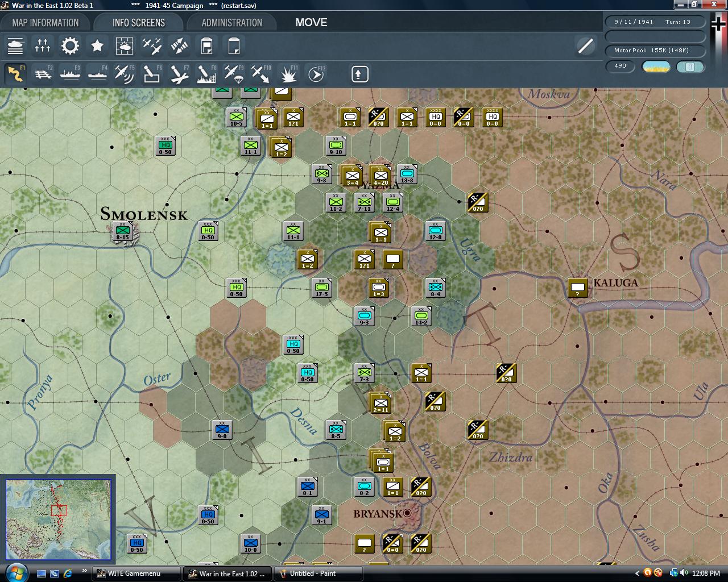Click the Motor Pool 155K readout

[654, 51]
